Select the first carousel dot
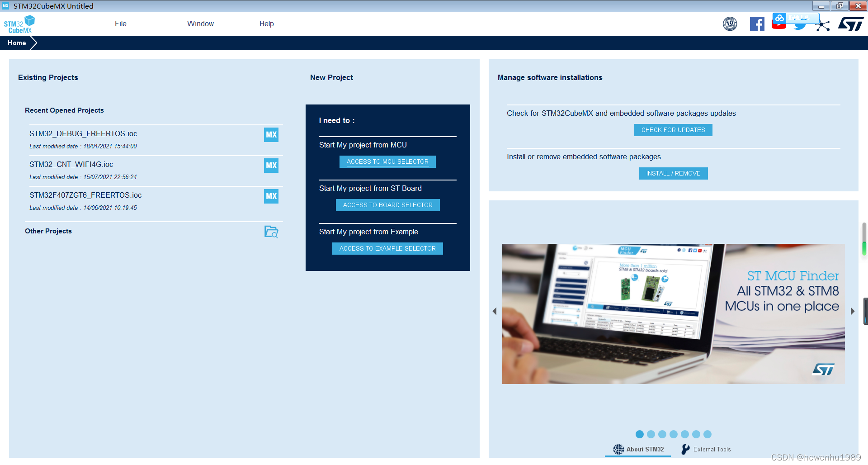 point(640,434)
